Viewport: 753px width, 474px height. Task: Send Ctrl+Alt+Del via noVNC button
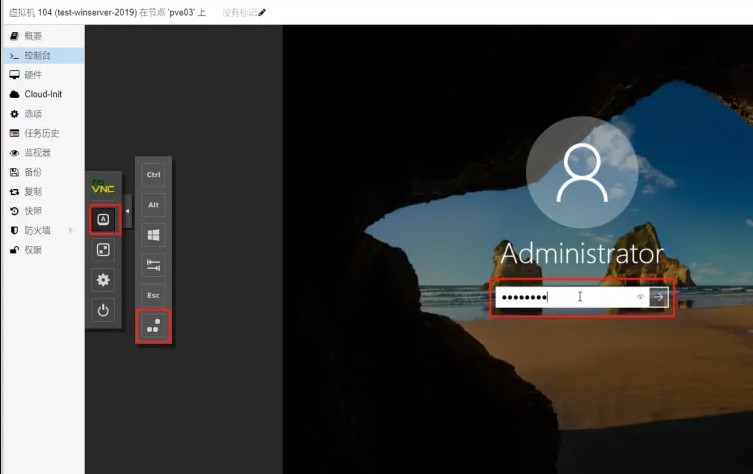click(x=153, y=326)
